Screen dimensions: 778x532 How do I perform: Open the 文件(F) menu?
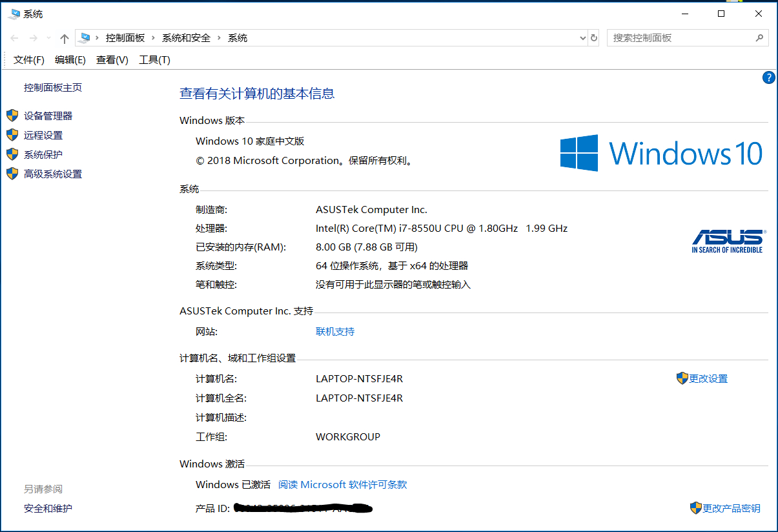(x=29, y=60)
